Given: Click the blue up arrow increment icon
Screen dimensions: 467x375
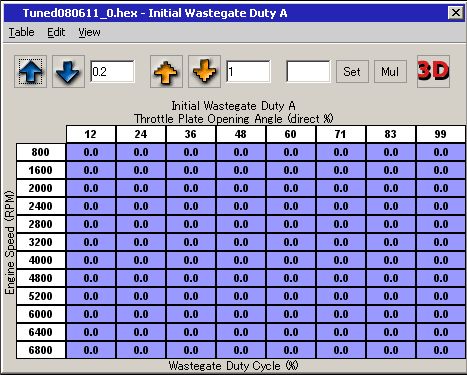Looking at the screenshot, I should [30, 72].
